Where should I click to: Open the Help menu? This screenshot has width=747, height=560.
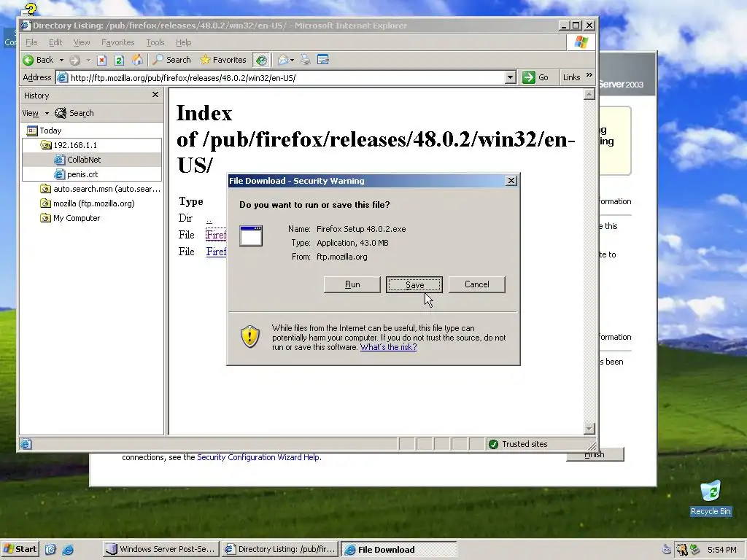coord(183,42)
